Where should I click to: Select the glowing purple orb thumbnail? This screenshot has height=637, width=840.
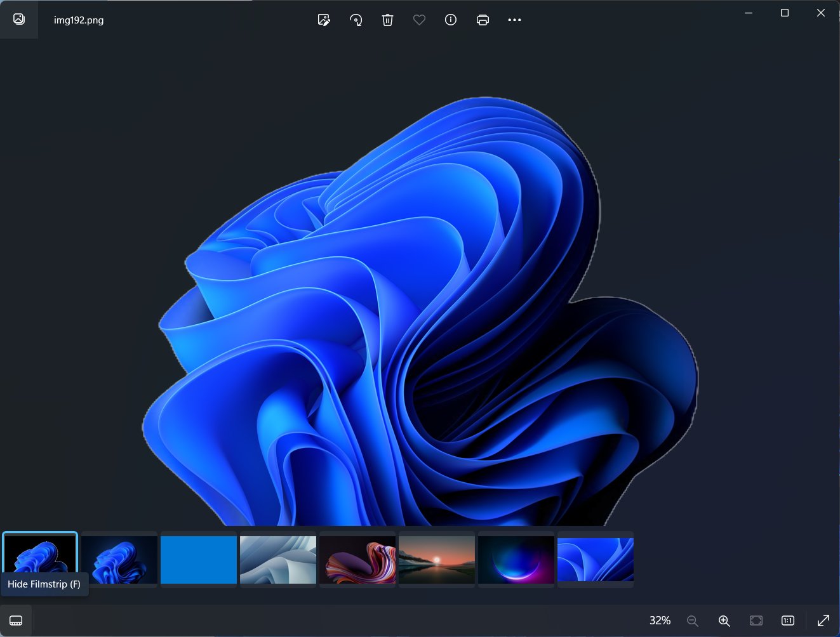coord(516,560)
